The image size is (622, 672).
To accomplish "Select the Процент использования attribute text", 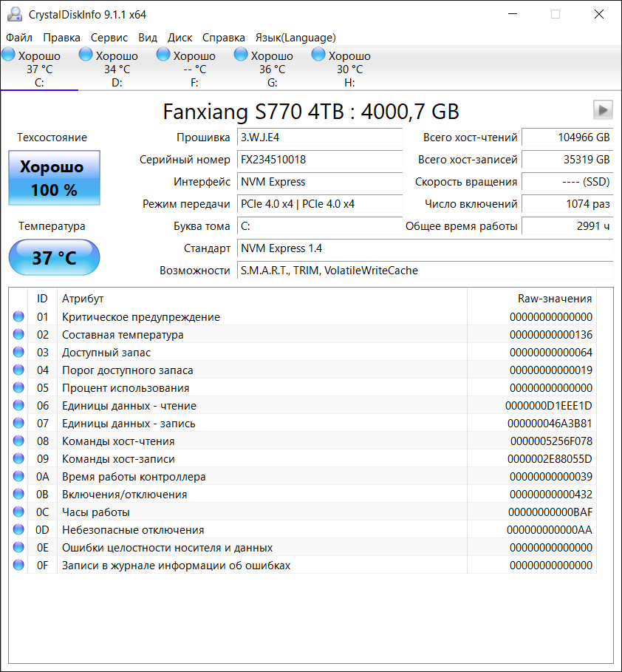I will (x=126, y=388).
